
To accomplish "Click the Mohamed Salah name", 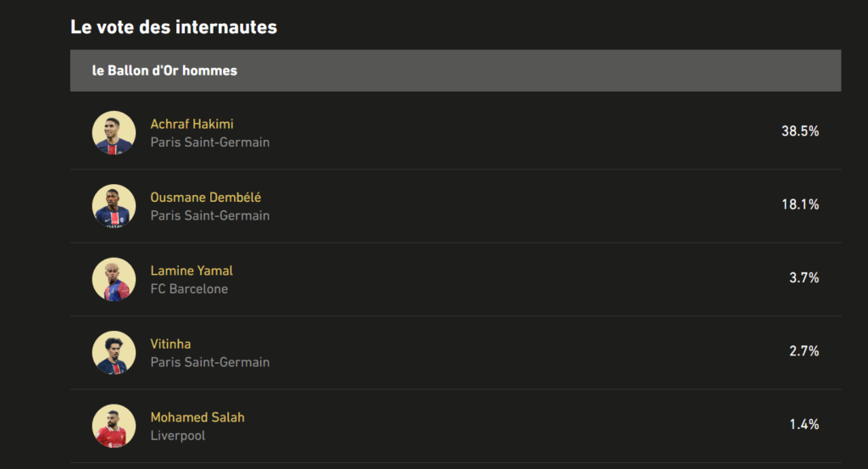I will click(x=197, y=417).
